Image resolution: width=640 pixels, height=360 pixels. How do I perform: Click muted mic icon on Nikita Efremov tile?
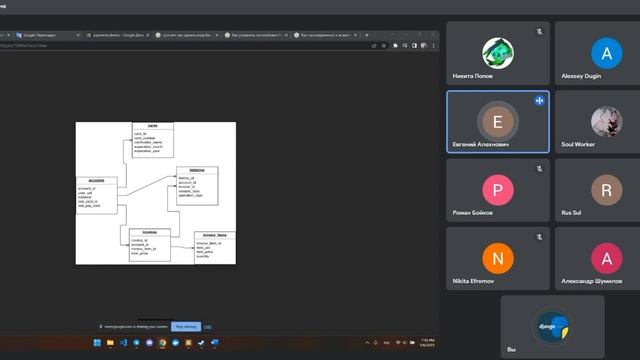click(x=539, y=237)
